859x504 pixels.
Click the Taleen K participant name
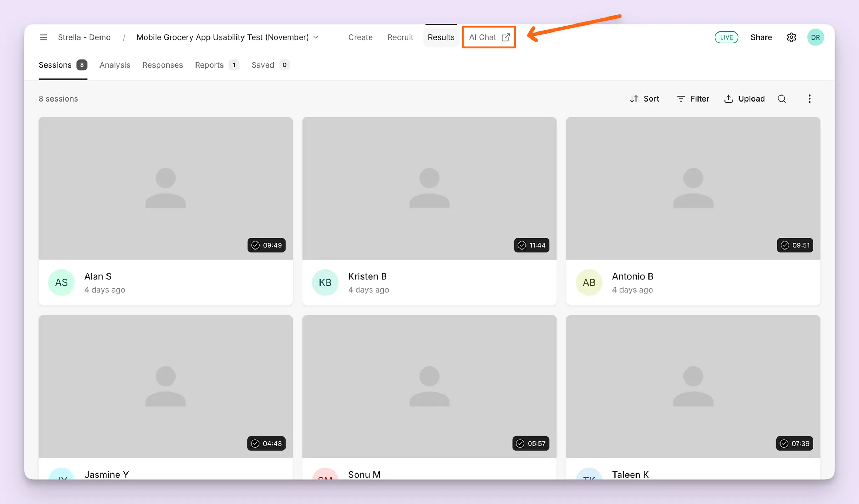630,475
